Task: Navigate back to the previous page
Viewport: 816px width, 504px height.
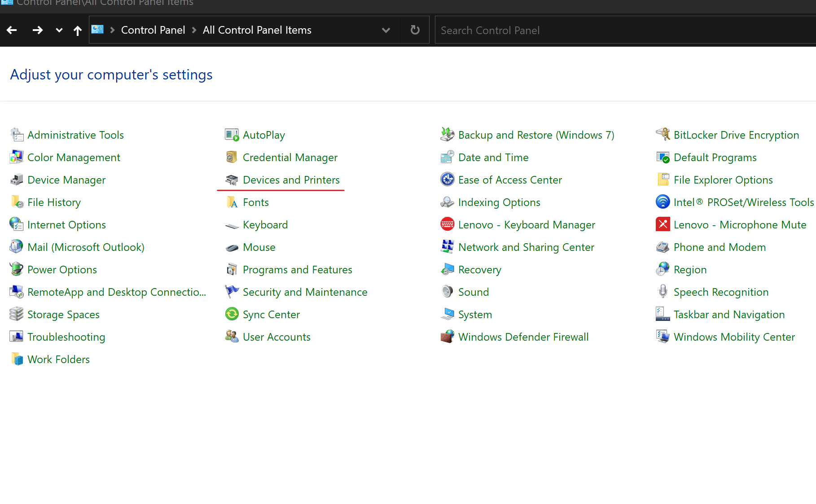Action: pos(12,30)
